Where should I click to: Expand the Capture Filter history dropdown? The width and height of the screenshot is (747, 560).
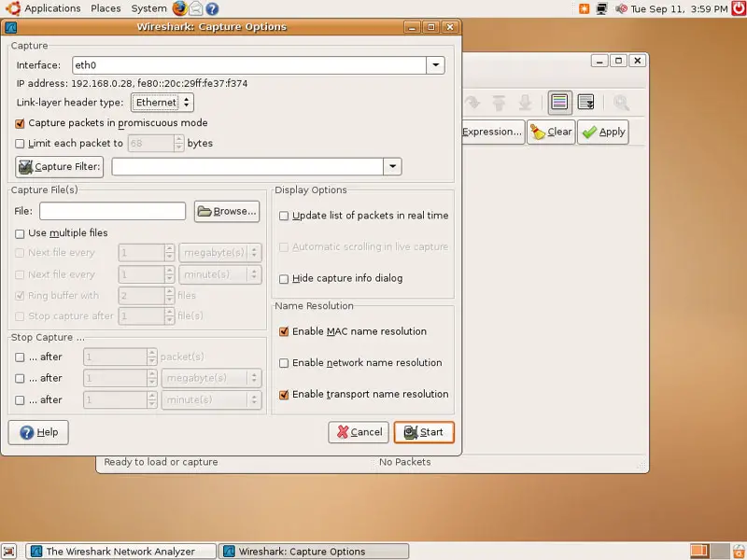[x=392, y=167]
